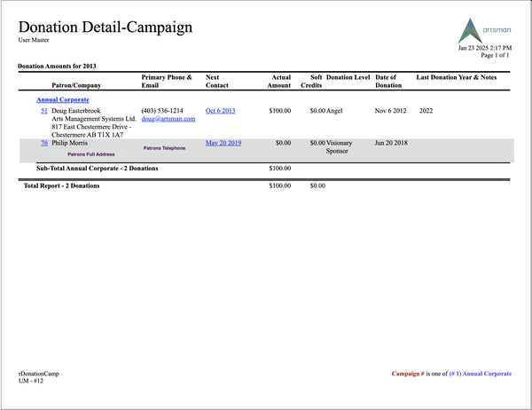The height and width of the screenshot is (410, 532).
Task: Open patron number 51 link
Action: click(x=44, y=111)
